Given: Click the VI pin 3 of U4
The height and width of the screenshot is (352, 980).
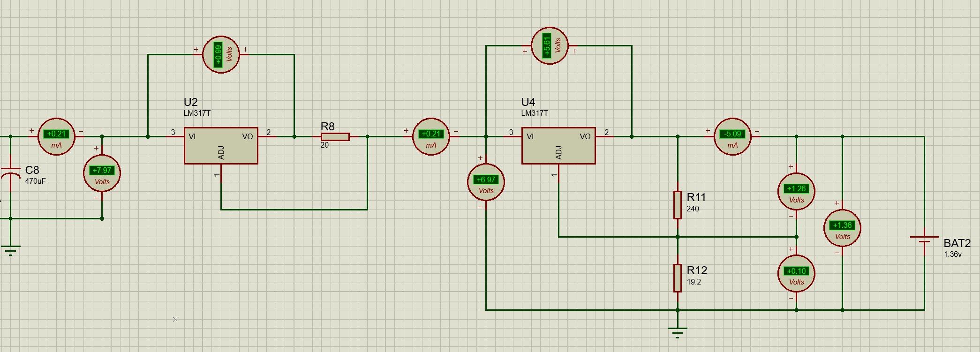Looking at the screenshot, I should point(512,136).
